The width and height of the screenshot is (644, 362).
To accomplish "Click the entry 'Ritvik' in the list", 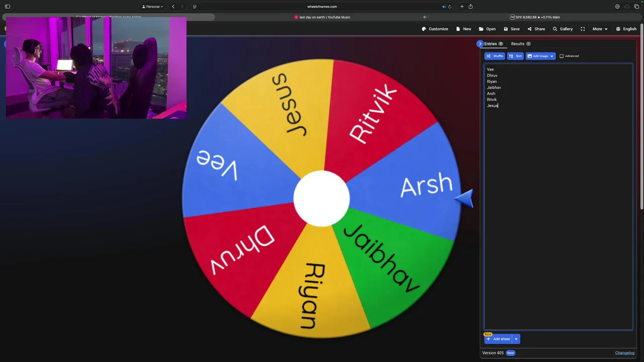I will [492, 100].
